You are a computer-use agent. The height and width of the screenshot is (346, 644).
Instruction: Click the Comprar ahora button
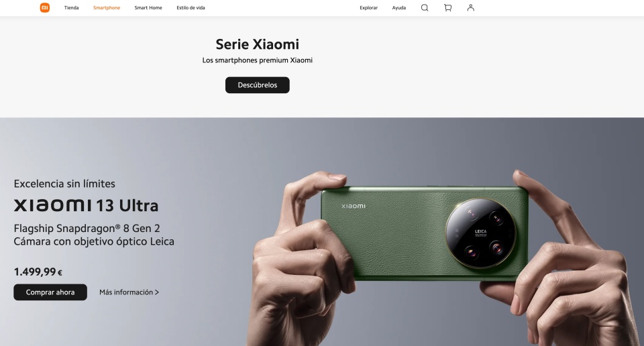pos(50,292)
